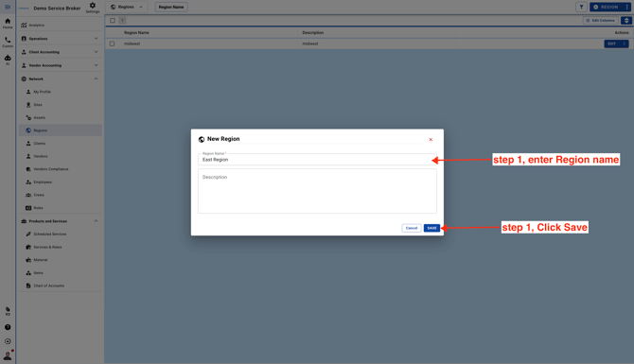This screenshot has height=364, width=634.
Task: Click the Chart of Accounts icon
Action: click(x=28, y=286)
